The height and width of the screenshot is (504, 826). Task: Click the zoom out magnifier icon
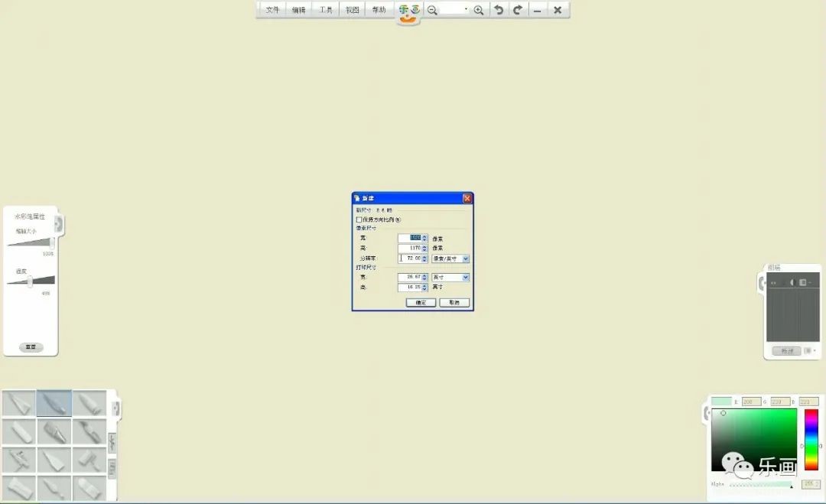[432, 10]
